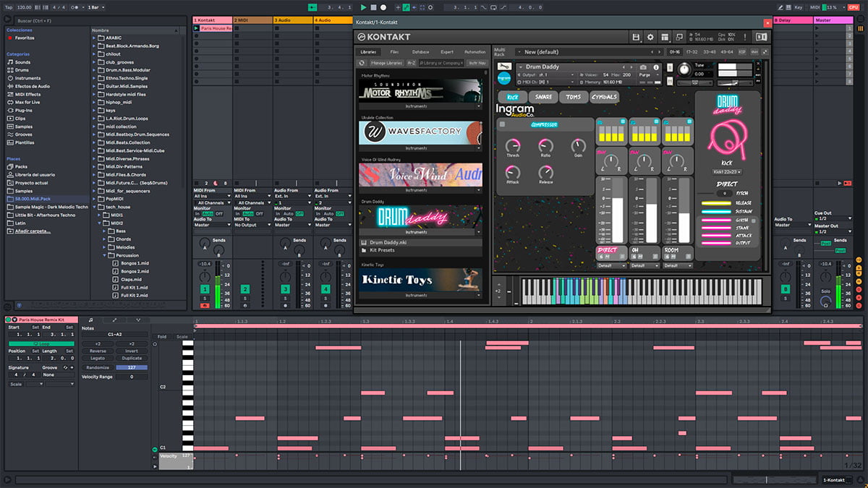
Task: Toggle the Girth checkbox in Drum Daddy
Action: click(x=753, y=220)
